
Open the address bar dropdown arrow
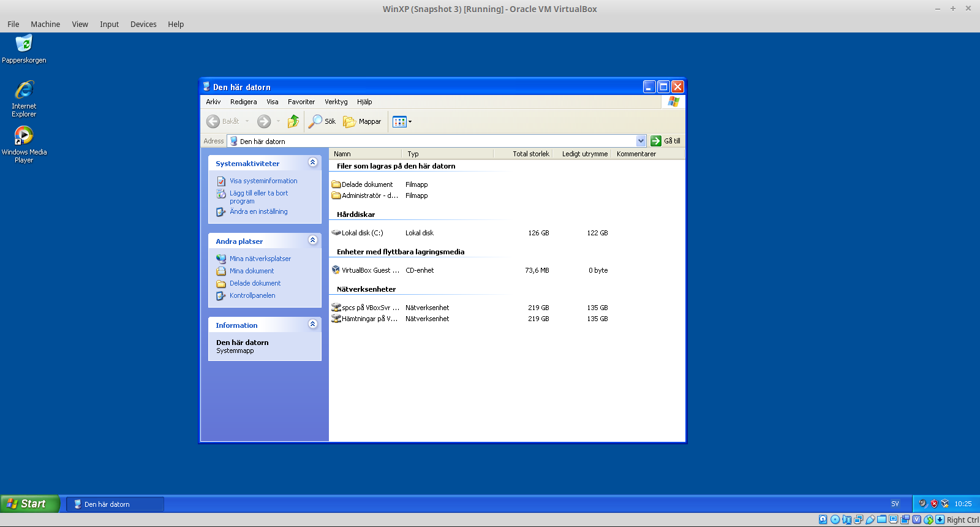pos(641,141)
